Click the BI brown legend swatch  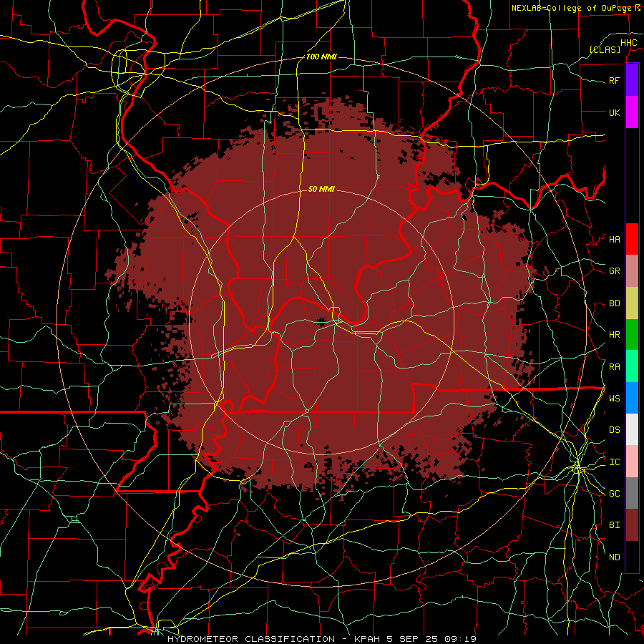pyautogui.click(x=632, y=525)
